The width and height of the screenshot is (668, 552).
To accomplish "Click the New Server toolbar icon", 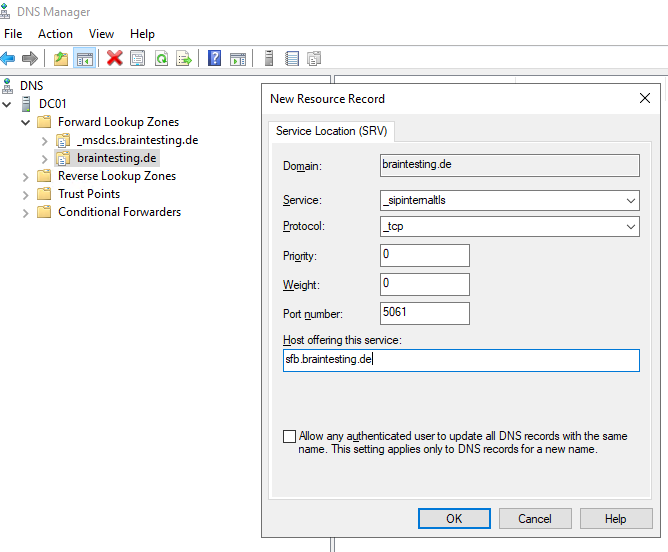I will [269, 59].
